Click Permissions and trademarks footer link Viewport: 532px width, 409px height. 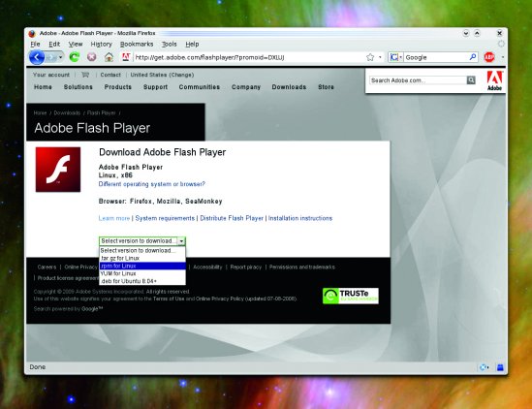click(x=302, y=267)
